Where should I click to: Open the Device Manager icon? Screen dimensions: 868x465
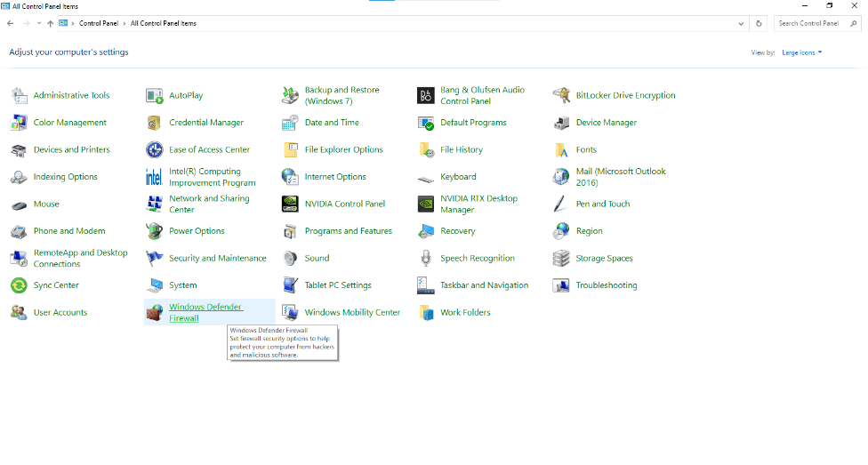pos(561,123)
